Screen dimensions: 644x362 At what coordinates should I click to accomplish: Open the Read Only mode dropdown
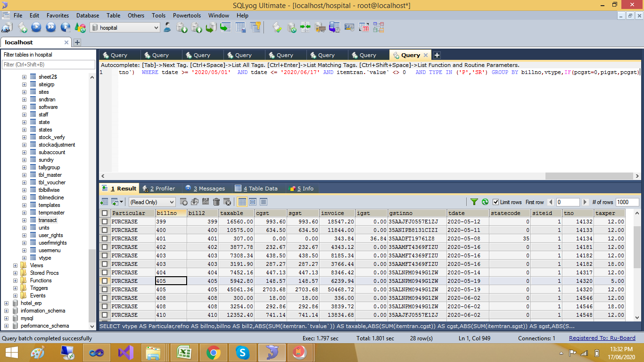click(x=152, y=202)
